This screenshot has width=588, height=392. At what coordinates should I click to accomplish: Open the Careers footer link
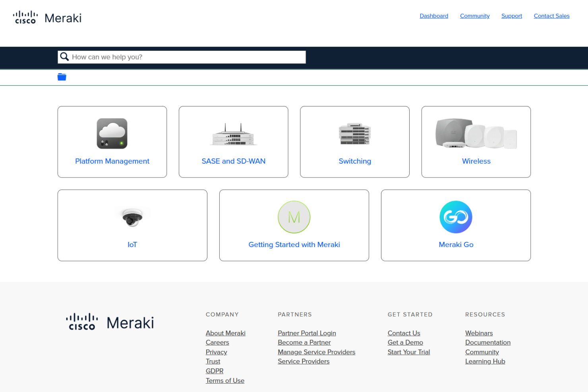(217, 342)
